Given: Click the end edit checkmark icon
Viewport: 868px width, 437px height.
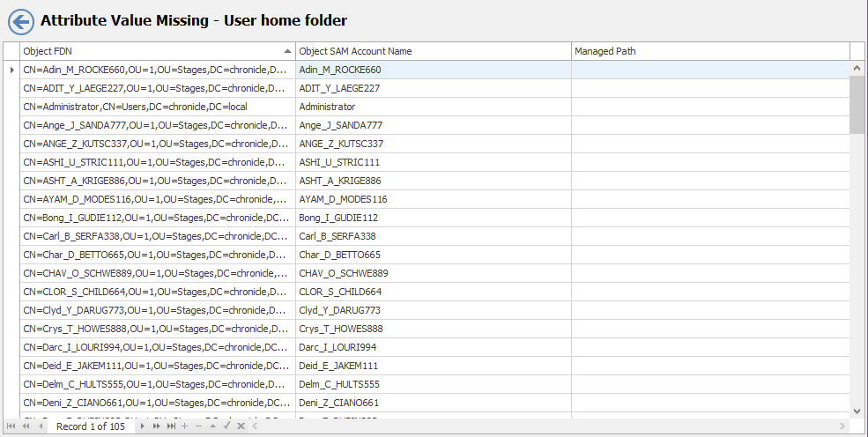Looking at the screenshot, I should (226, 426).
